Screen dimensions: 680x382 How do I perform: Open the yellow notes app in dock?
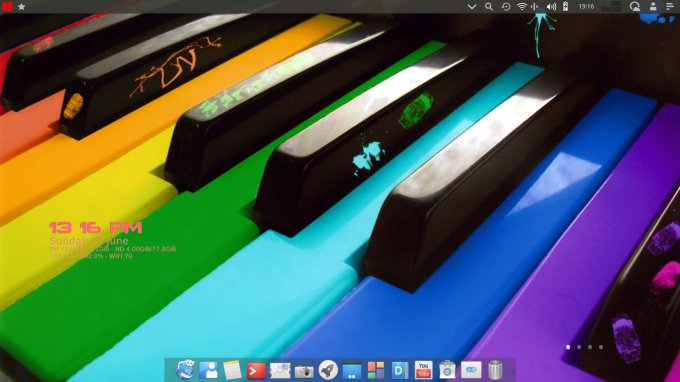pyautogui.click(x=232, y=370)
